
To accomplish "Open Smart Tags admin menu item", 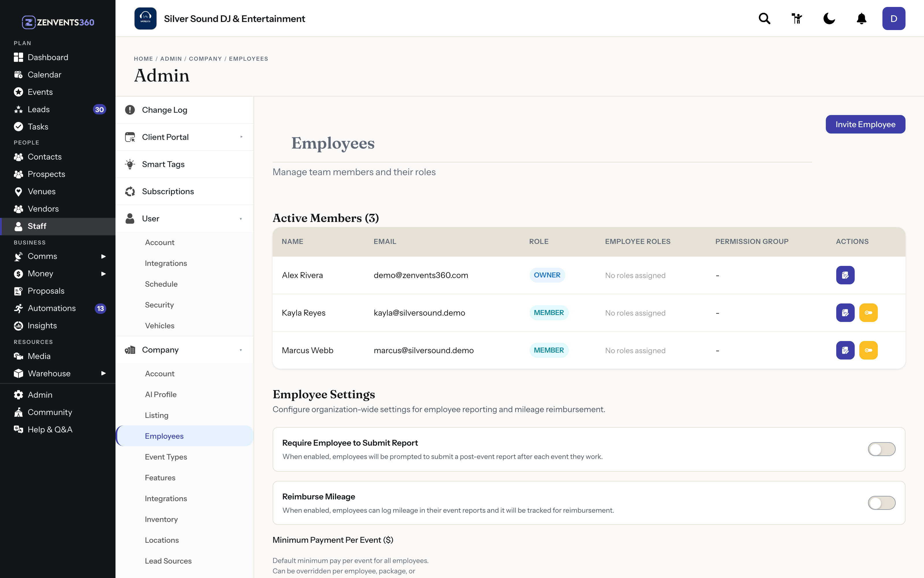I will point(185,164).
